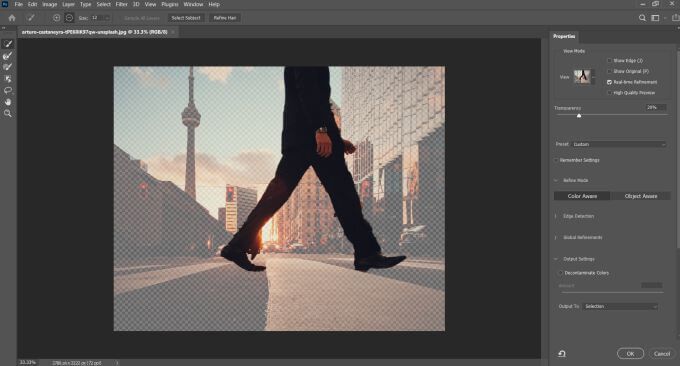Viewport: 680px width, 366px height.
Task: Switch to subtract from selection mode
Action: [x=69, y=18]
